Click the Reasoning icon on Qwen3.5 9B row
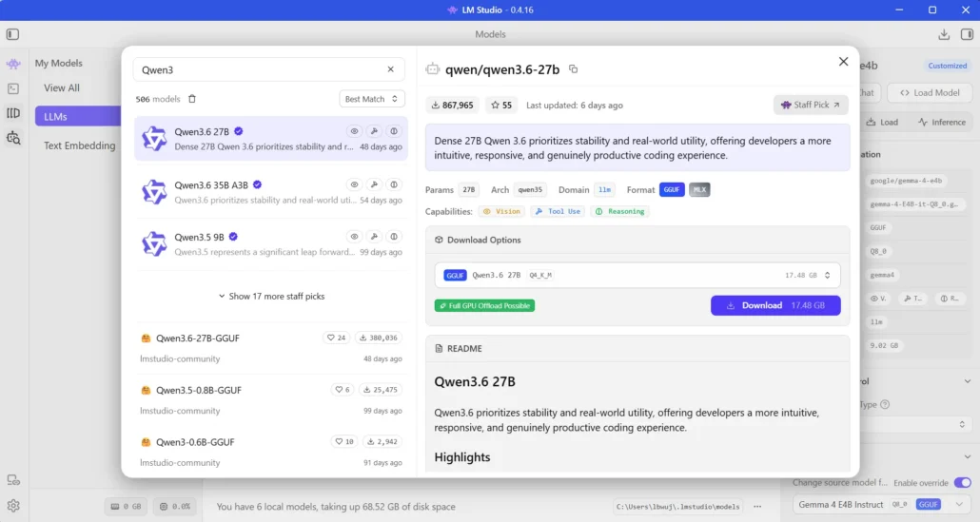The height and width of the screenshot is (522, 980). pyautogui.click(x=394, y=237)
